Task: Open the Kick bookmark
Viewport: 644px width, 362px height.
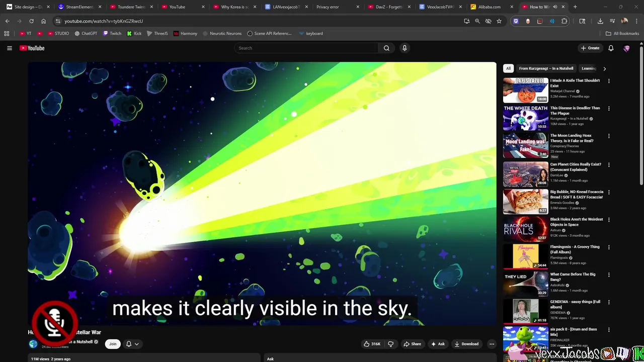Action: [x=134, y=34]
